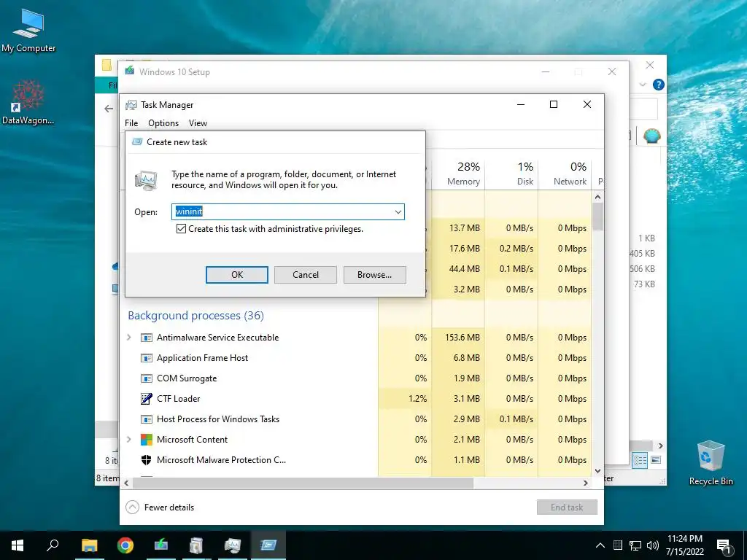Click scroll up arrow in process list
This screenshot has height=560, width=747.
coord(598,197)
